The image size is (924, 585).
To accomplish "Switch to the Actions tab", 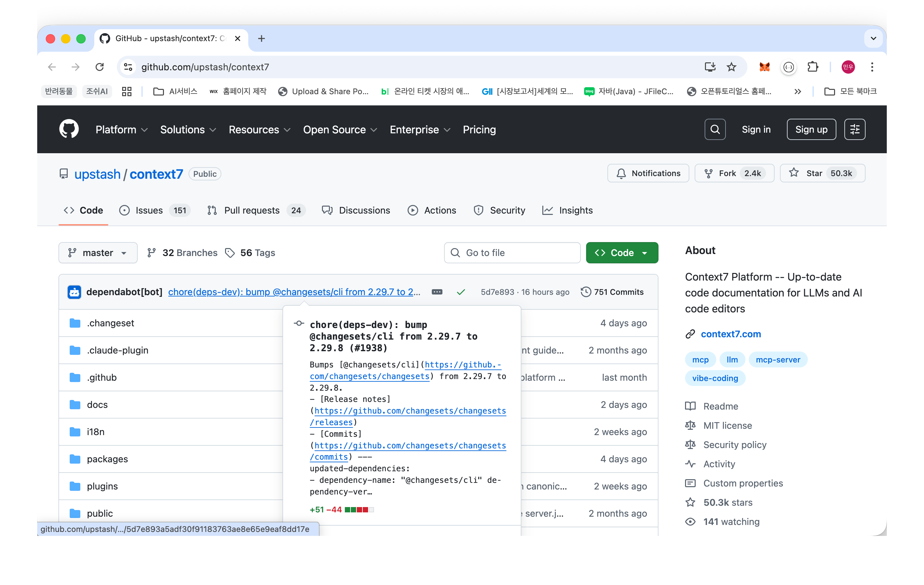I will (x=432, y=210).
